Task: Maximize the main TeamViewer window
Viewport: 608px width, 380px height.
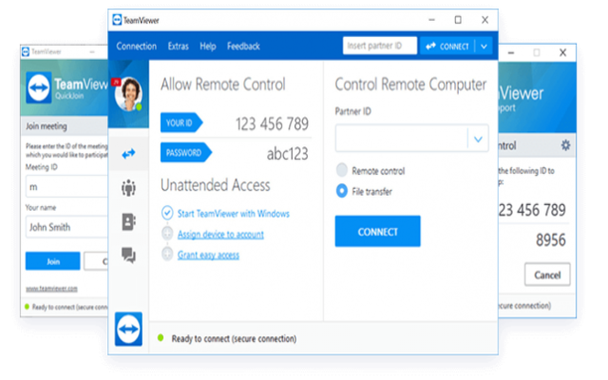Action: pyautogui.click(x=458, y=20)
